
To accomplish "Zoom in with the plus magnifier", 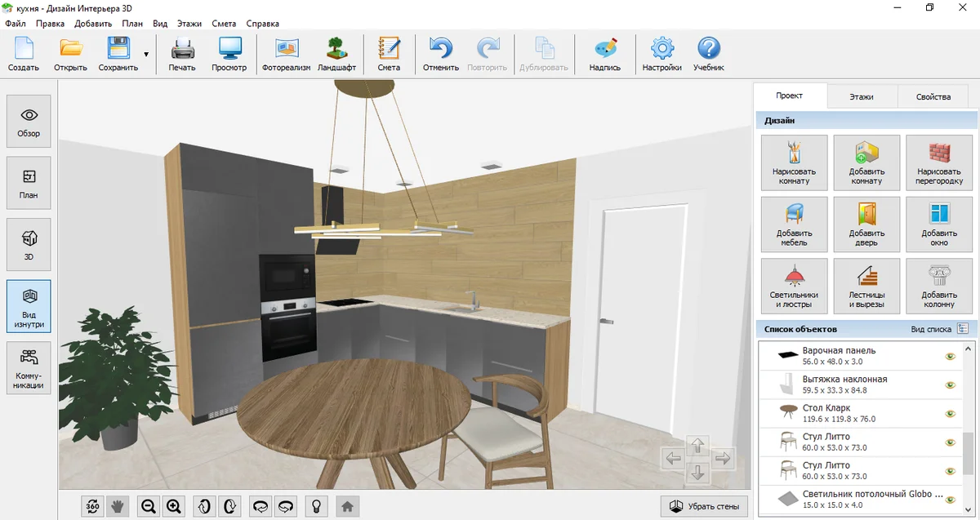I will (x=174, y=507).
